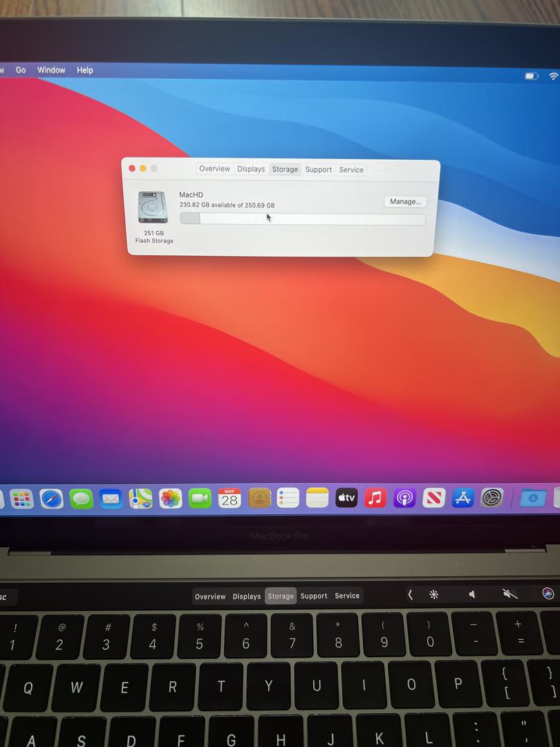
Task: Tap the volume speaker icon on Touch Bar
Action: coord(472,595)
